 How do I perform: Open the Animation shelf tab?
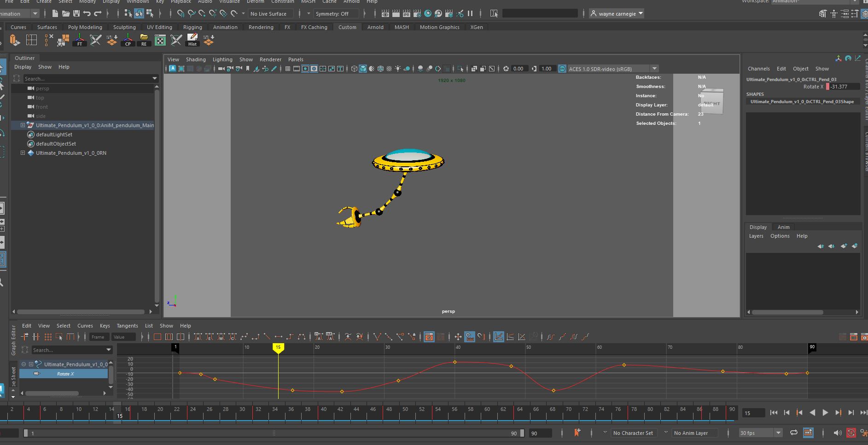pyautogui.click(x=225, y=27)
